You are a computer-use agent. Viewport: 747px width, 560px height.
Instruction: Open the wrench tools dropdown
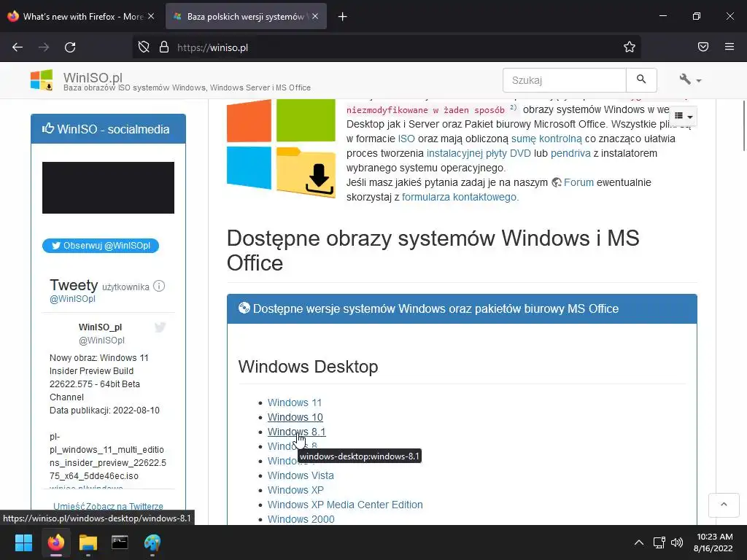pos(690,79)
